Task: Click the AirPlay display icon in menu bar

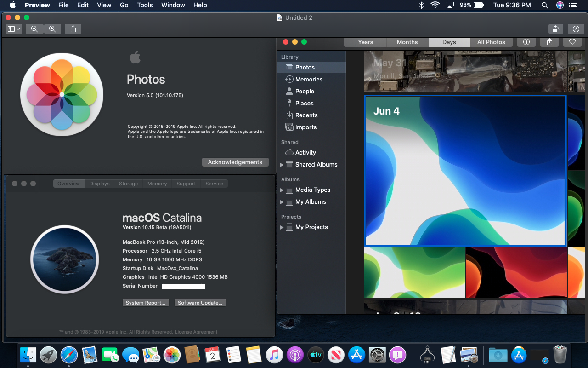Action: 450,5
